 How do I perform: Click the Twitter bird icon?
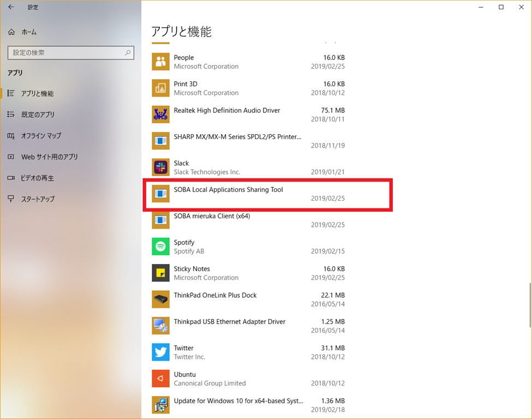(160, 352)
